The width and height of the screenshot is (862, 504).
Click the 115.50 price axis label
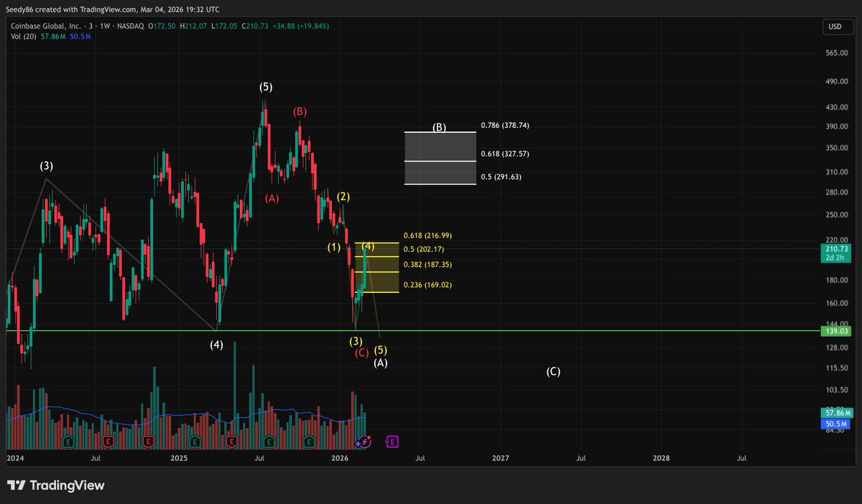[x=836, y=368]
